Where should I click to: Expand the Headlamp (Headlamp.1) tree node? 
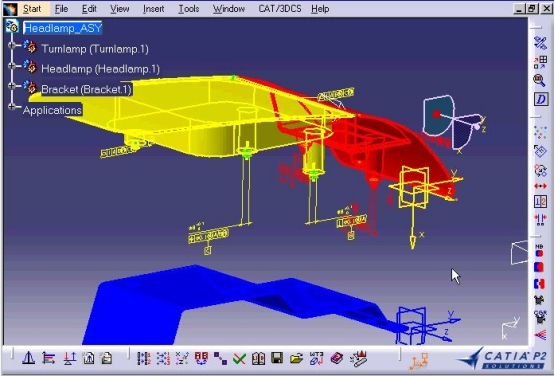pyautogui.click(x=12, y=66)
